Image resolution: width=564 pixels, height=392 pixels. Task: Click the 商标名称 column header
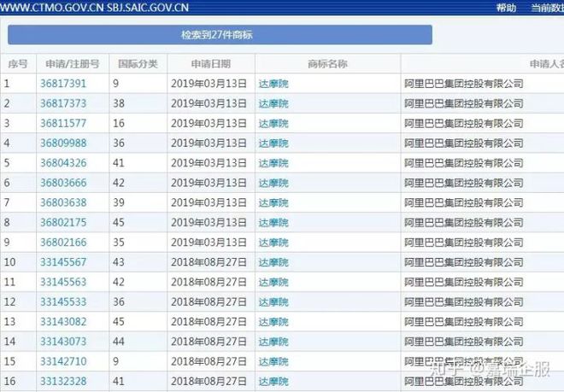tap(327, 64)
